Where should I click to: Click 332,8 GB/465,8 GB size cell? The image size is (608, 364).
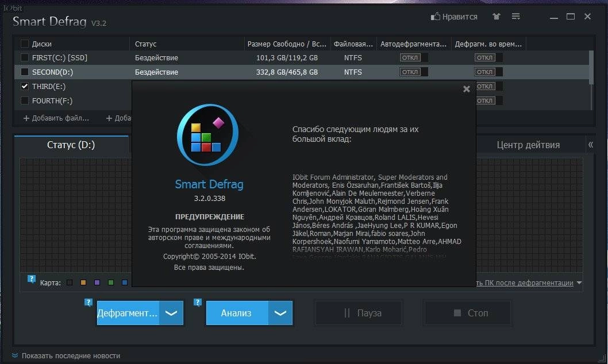(287, 72)
